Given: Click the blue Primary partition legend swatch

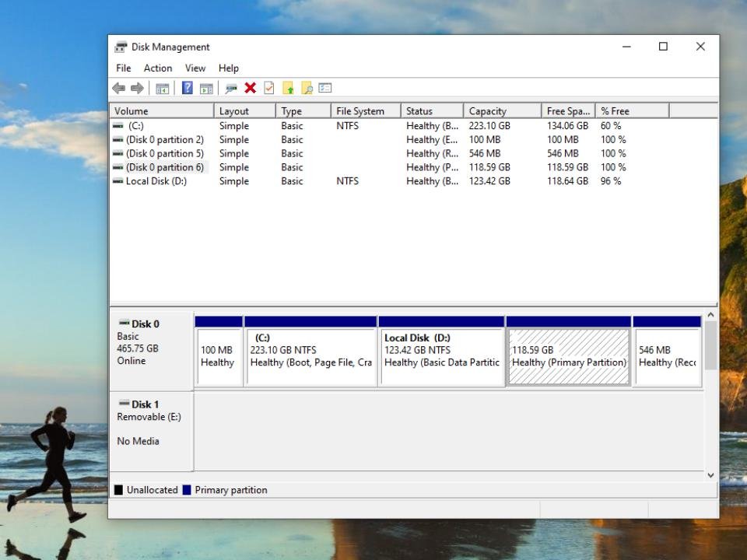Looking at the screenshot, I should pos(187,490).
